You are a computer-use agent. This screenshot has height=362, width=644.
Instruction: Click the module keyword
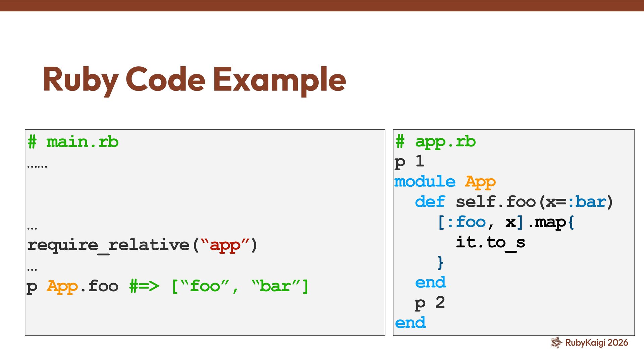click(425, 182)
